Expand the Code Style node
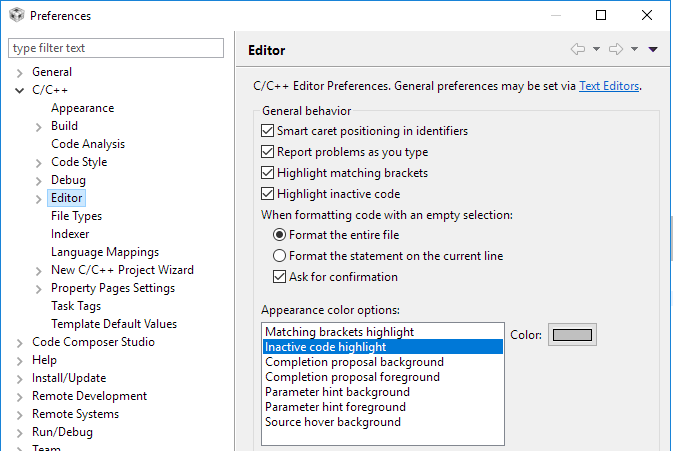673x451 pixels. tap(39, 163)
